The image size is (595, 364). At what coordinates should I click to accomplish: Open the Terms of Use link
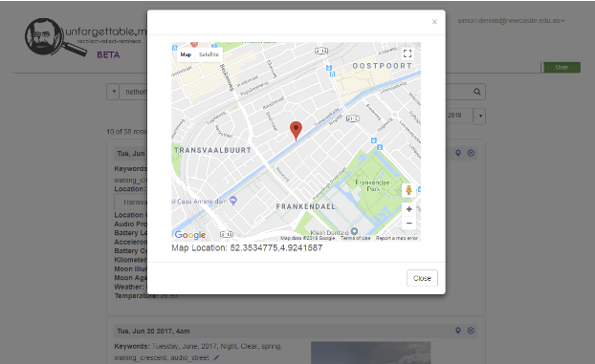click(355, 238)
